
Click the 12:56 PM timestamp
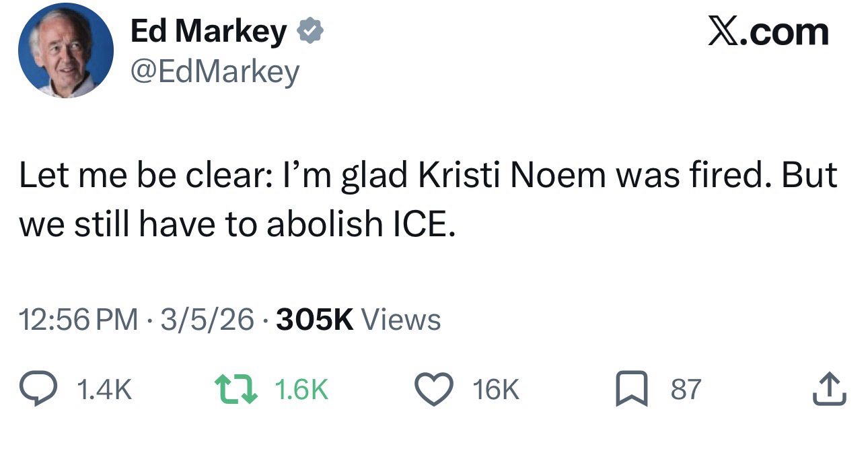tap(78, 319)
